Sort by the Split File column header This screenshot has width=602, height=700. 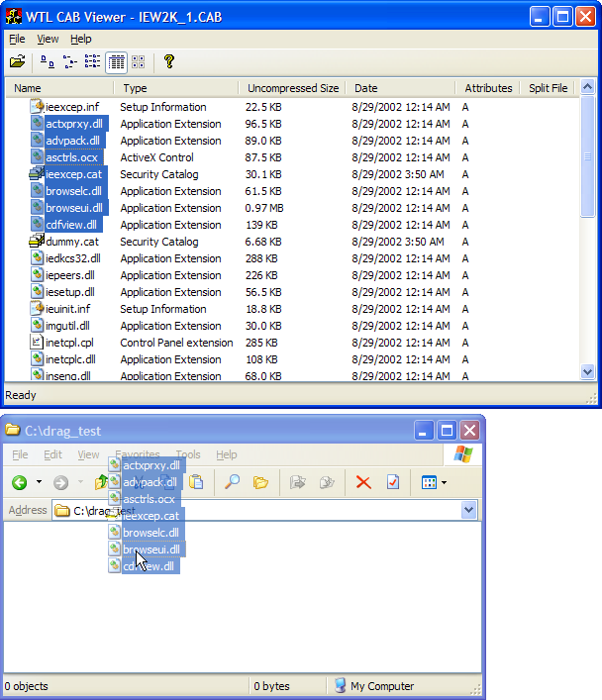(x=548, y=88)
